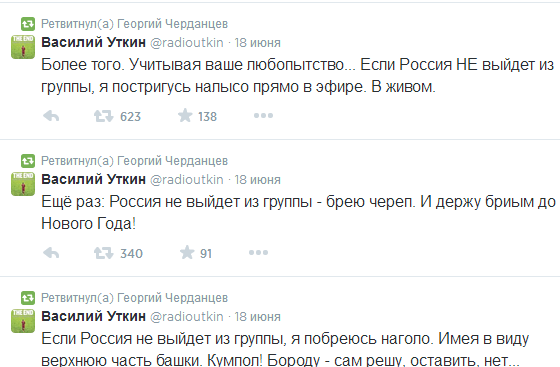
Task: Retweet the tweet with 623 retweets
Action: 104,116
